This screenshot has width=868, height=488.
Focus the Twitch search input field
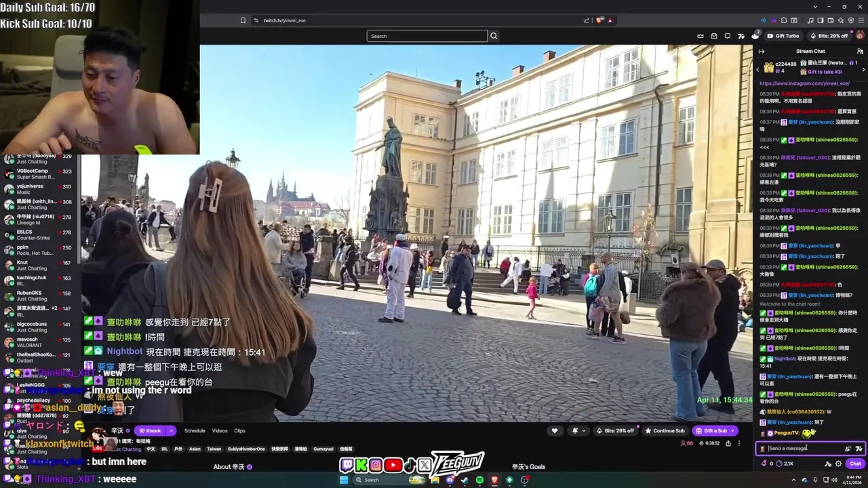click(x=427, y=36)
